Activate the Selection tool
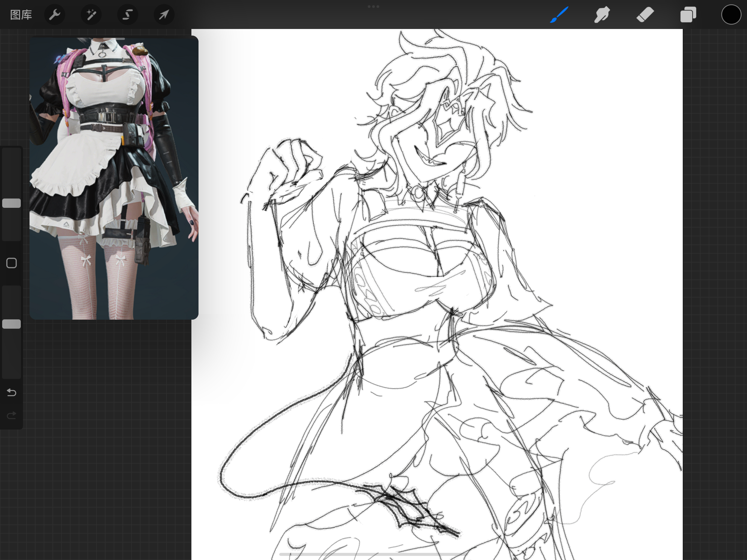The image size is (747, 560). (x=127, y=14)
